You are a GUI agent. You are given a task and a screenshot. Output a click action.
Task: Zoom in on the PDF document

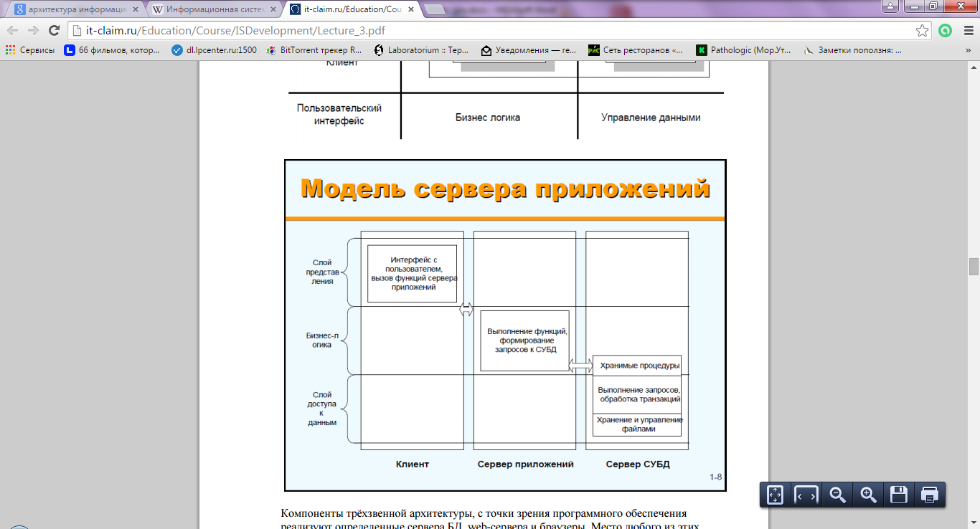coord(868,495)
